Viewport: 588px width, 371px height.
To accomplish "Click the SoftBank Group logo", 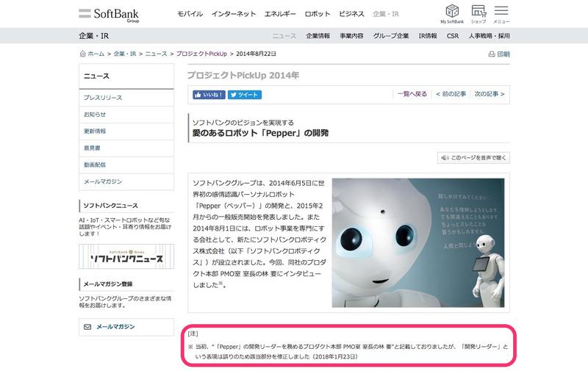I will click(x=109, y=15).
